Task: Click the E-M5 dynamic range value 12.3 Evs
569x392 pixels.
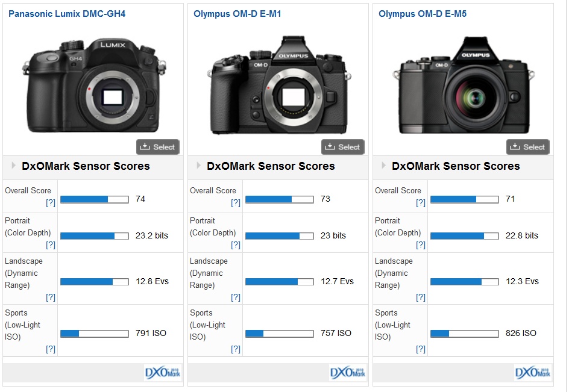Action: point(522,281)
